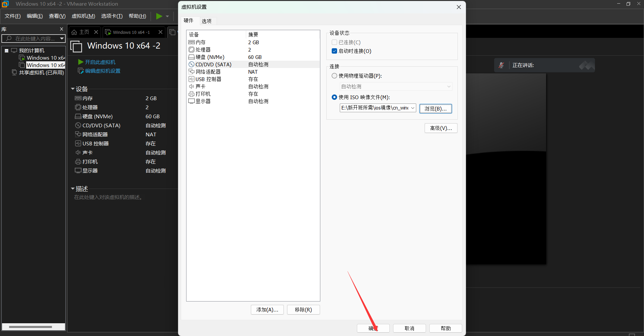Click the VM description text field under 描述
The width and height of the screenshot is (644, 336).
pos(109,197)
